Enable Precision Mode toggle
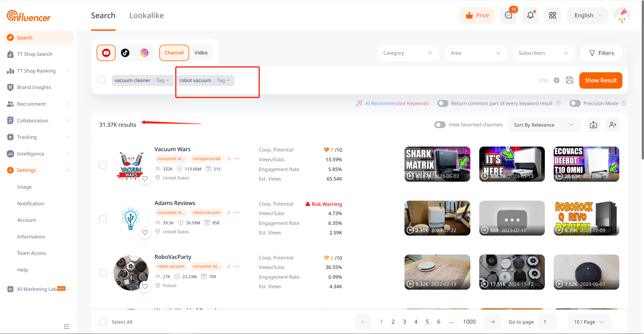 575,103
